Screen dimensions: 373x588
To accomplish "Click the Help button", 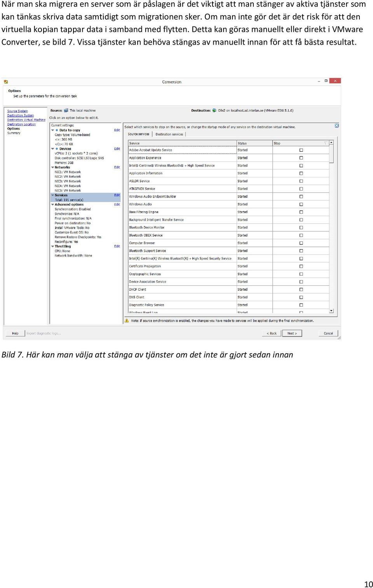I will tap(15, 333).
